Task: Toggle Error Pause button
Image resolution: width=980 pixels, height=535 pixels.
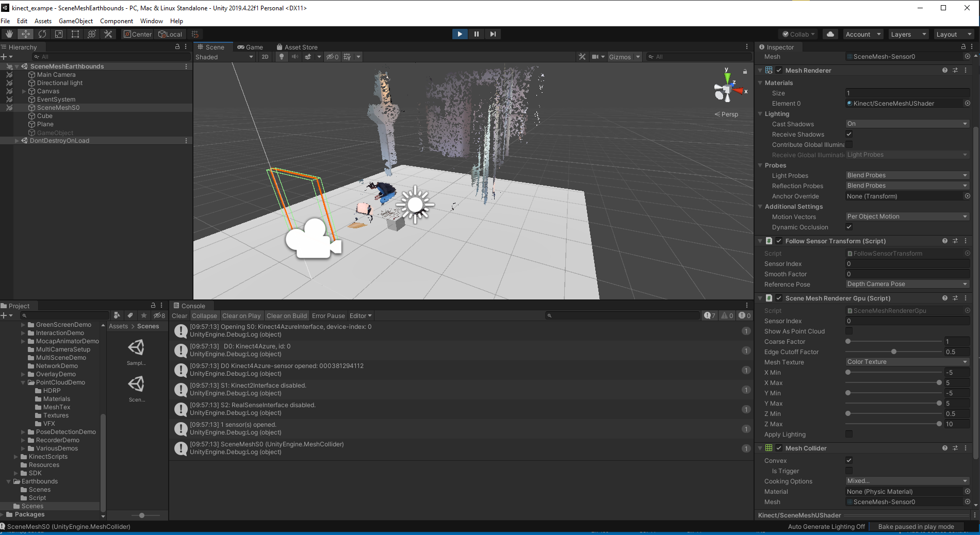Action: pyautogui.click(x=328, y=315)
